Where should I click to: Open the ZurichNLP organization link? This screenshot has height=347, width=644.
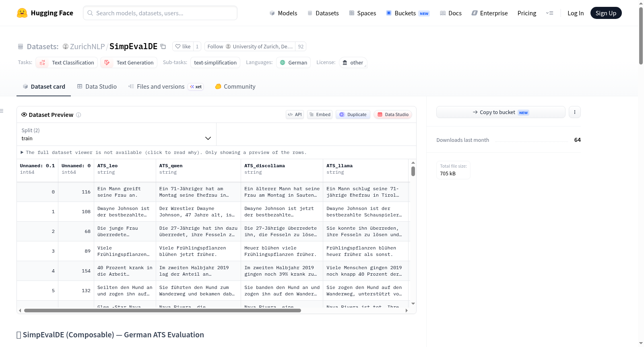[87, 46]
